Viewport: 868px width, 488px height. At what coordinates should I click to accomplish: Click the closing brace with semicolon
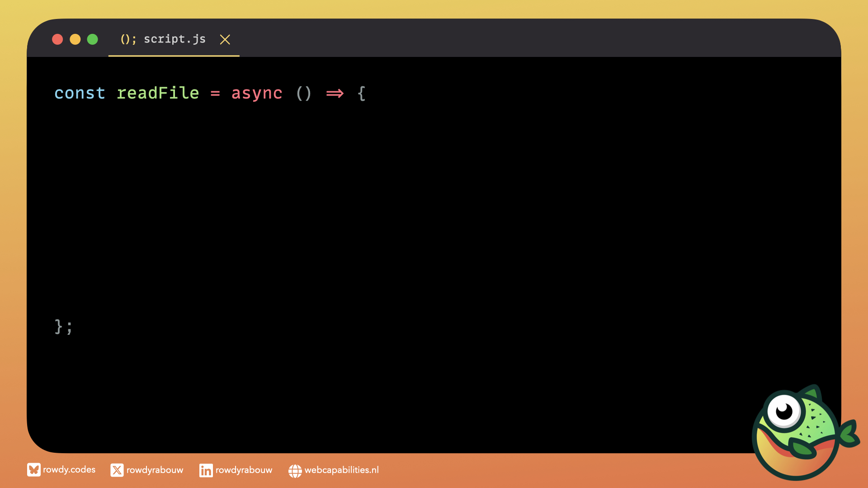pyautogui.click(x=63, y=326)
